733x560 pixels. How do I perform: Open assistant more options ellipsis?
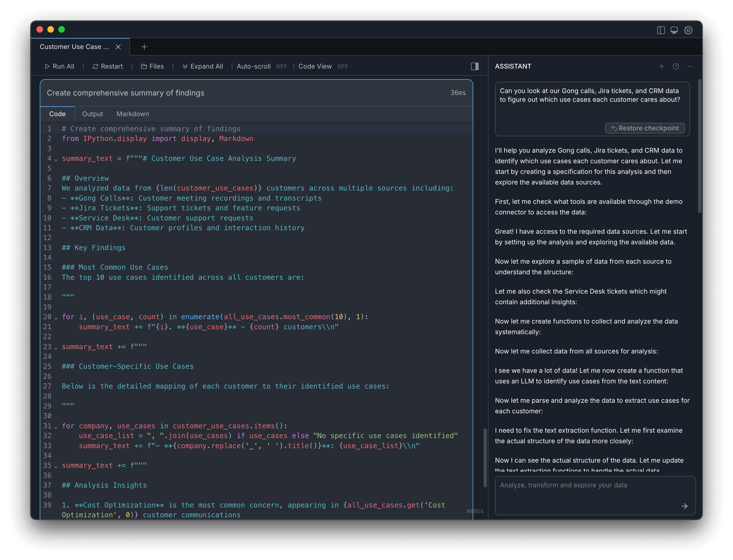tap(690, 66)
